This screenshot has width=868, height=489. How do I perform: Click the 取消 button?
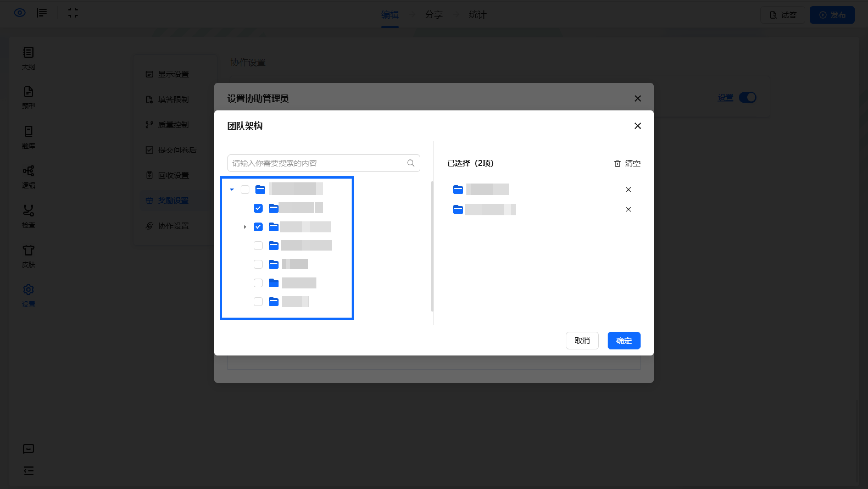(582, 341)
